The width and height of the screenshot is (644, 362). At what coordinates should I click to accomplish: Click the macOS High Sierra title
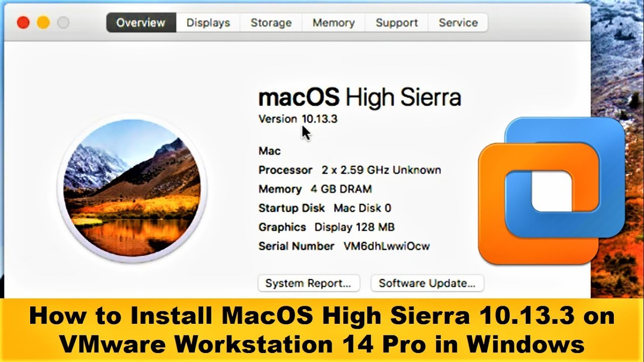tap(359, 97)
